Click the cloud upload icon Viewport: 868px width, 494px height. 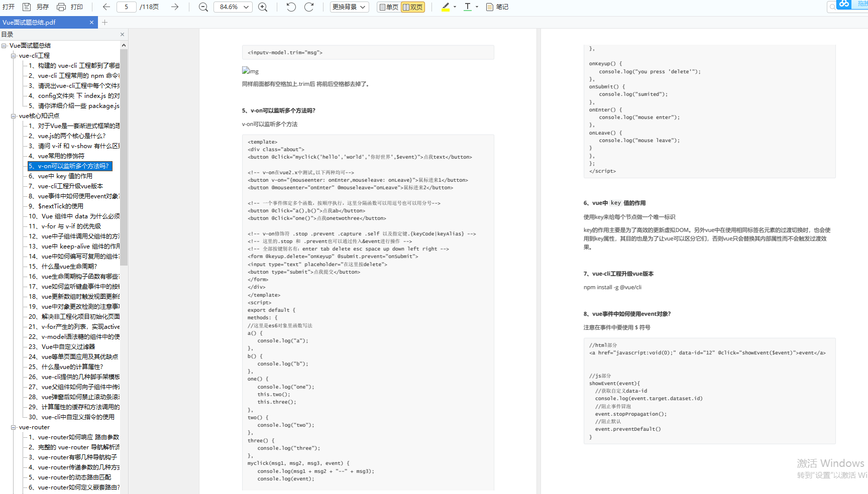pyautogui.click(x=844, y=4)
